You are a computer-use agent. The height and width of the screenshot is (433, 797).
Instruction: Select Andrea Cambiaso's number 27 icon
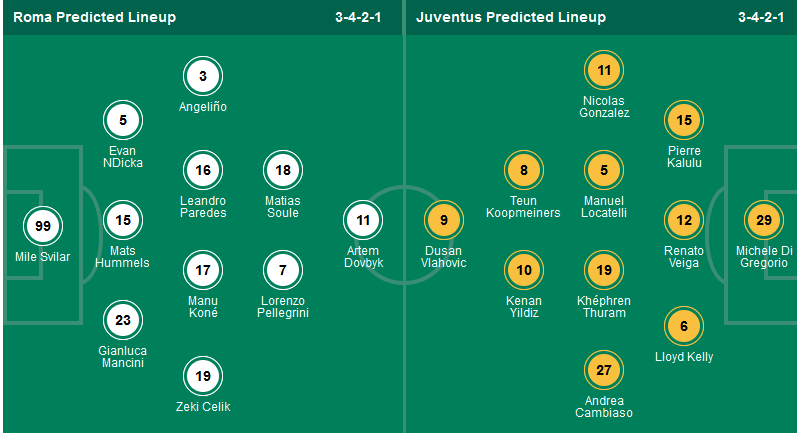(x=604, y=368)
